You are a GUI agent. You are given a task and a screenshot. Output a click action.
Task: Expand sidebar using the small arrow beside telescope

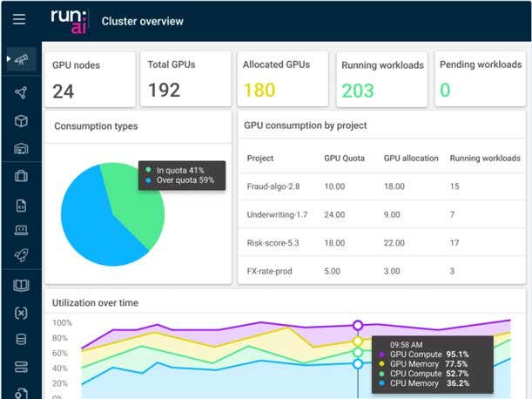pyautogui.click(x=8, y=59)
